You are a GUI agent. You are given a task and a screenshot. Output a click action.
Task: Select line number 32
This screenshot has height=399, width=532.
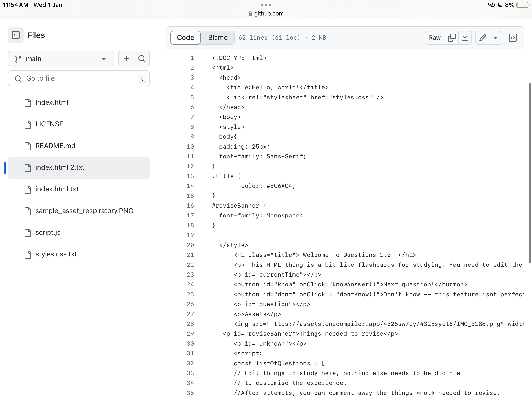pyautogui.click(x=190, y=363)
